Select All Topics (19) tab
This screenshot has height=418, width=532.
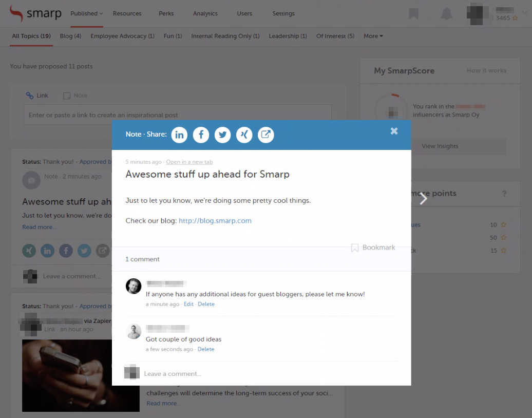tap(31, 36)
